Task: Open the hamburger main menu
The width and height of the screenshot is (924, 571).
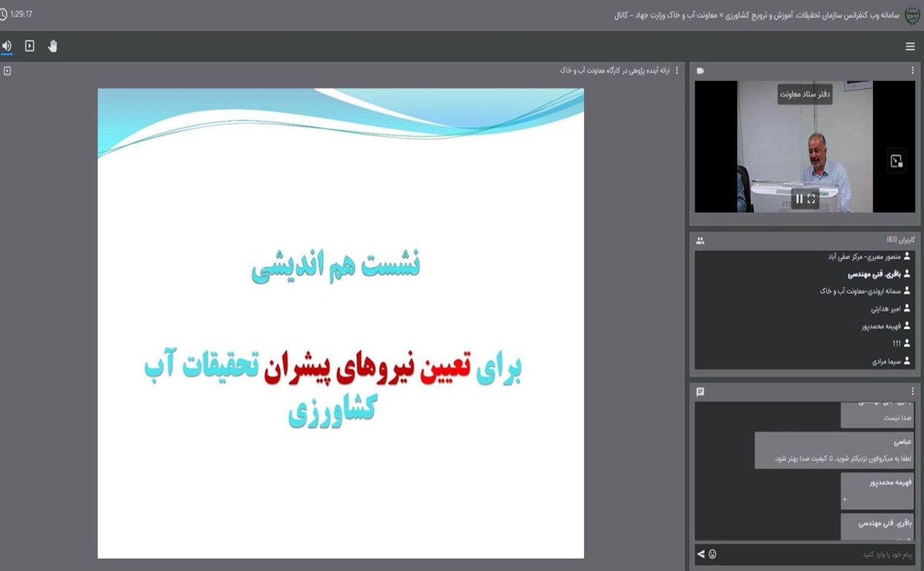Action: click(x=910, y=46)
